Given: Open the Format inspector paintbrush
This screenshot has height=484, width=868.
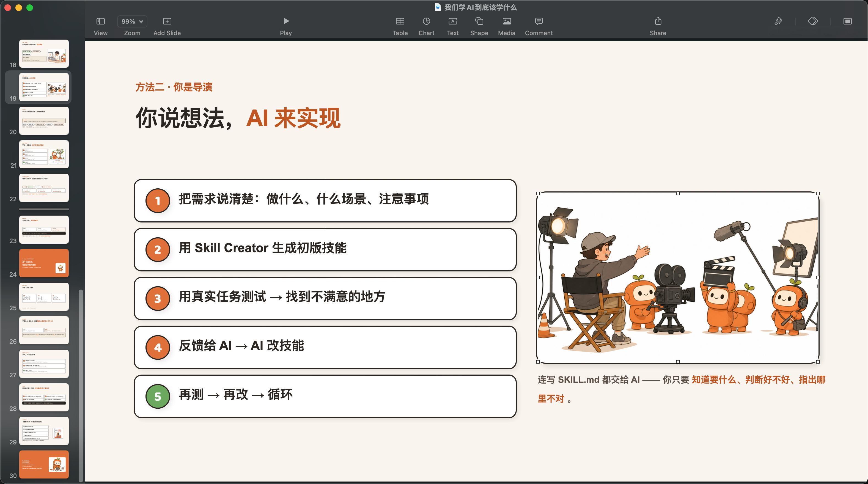Looking at the screenshot, I should [778, 21].
